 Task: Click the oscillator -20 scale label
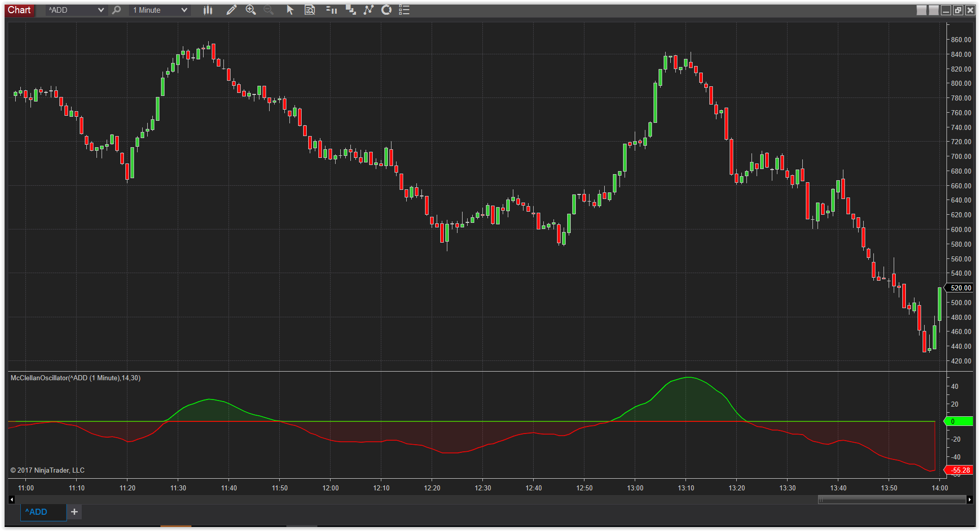pyautogui.click(x=956, y=439)
